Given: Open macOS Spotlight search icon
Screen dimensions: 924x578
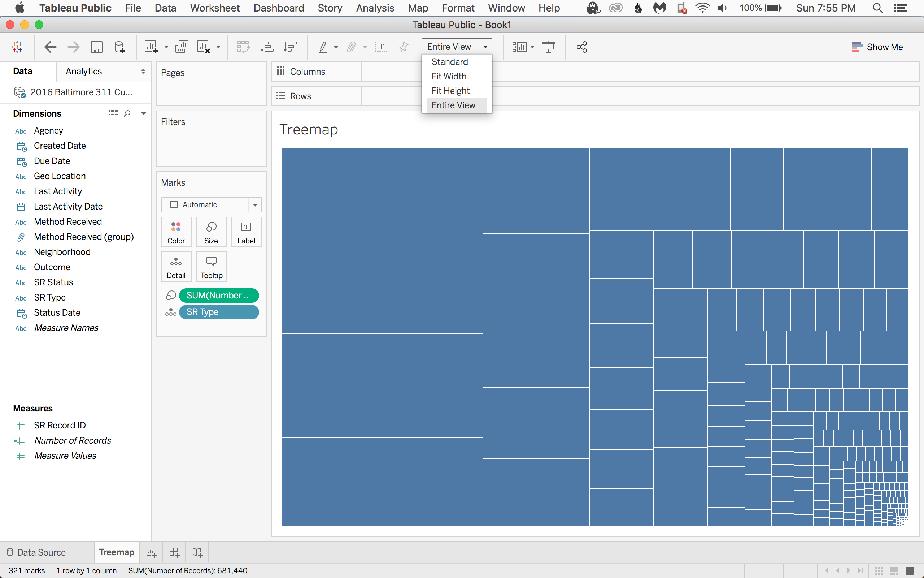Looking at the screenshot, I should click(x=878, y=8).
